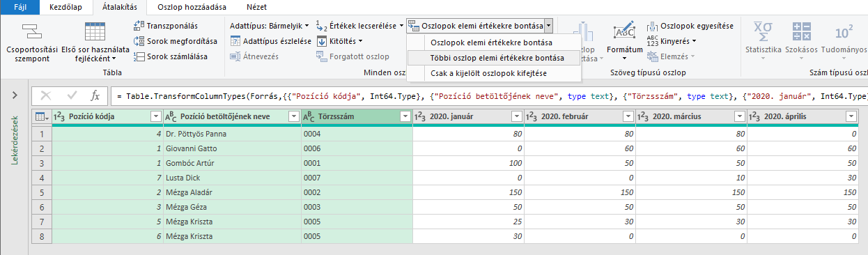Open the Statisztika sigma icon
The image size is (868, 255).
[764, 32]
